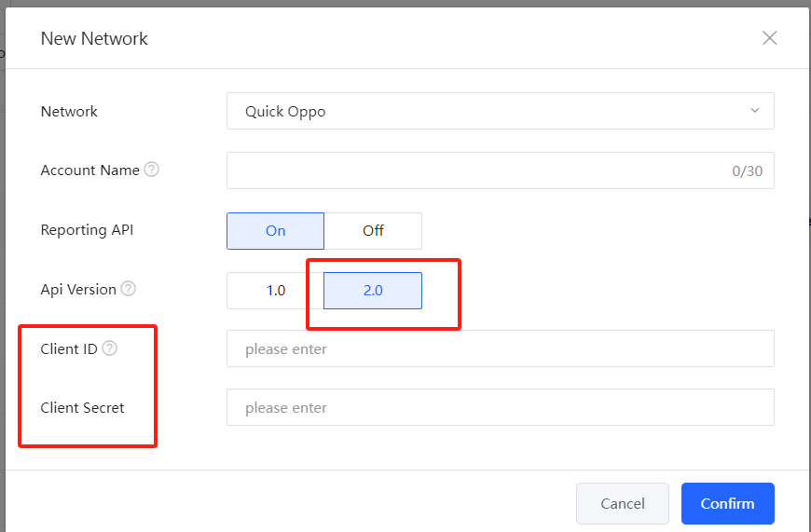Image resolution: width=811 pixels, height=532 pixels.
Task: Click the Api Version label text
Action: coord(78,290)
